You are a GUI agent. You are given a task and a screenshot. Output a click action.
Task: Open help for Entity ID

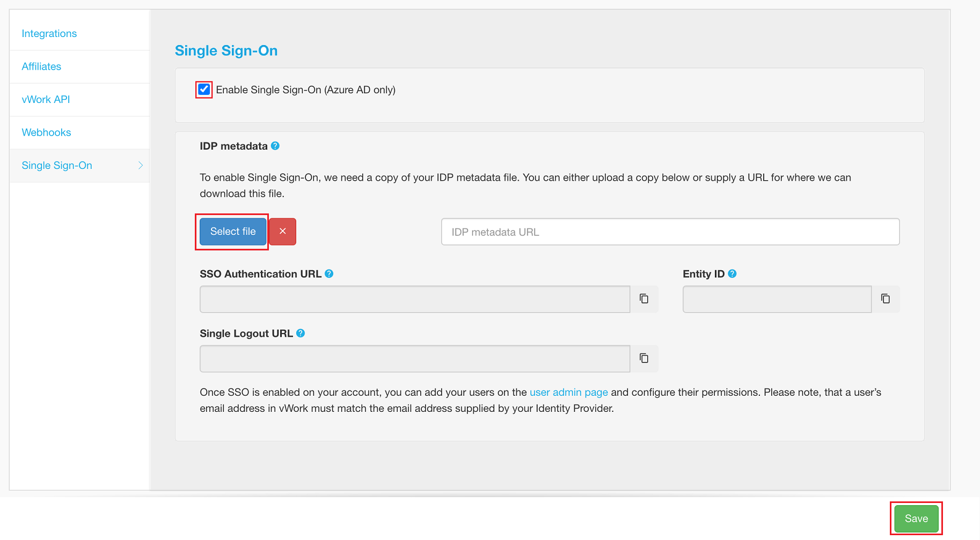tap(732, 273)
